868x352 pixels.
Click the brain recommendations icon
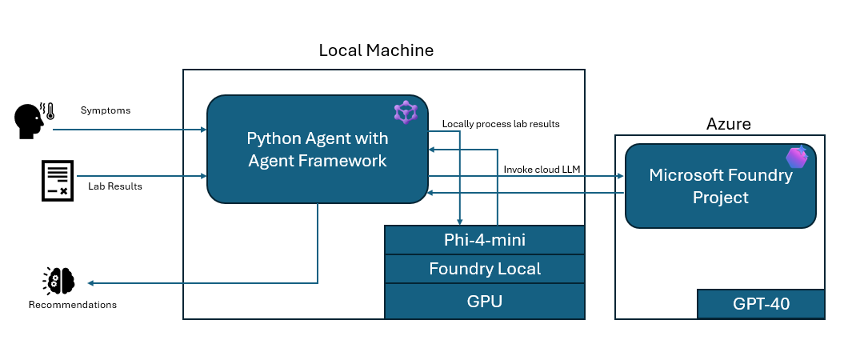[58, 281]
